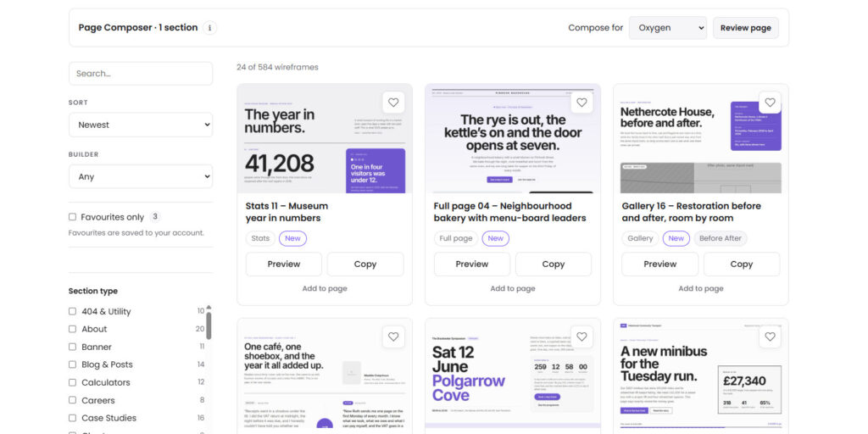Open the new minibus fundraiser thumbnail
This screenshot has height=434, width=868.
click(701, 376)
